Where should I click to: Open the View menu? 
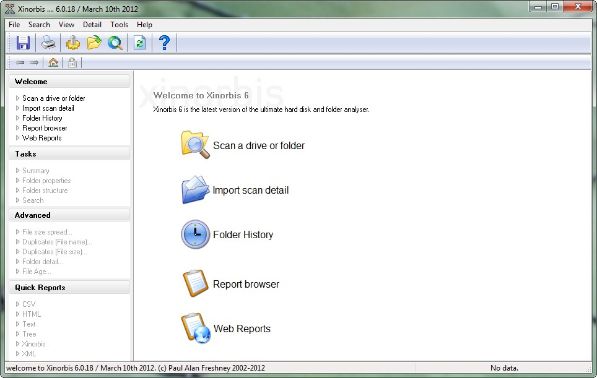[66, 24]
